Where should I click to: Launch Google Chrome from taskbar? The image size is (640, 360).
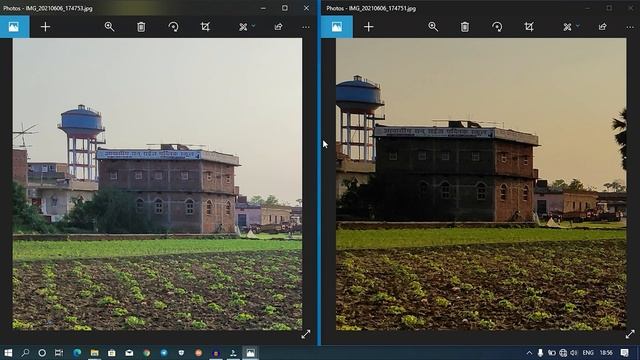coord(147,353)
